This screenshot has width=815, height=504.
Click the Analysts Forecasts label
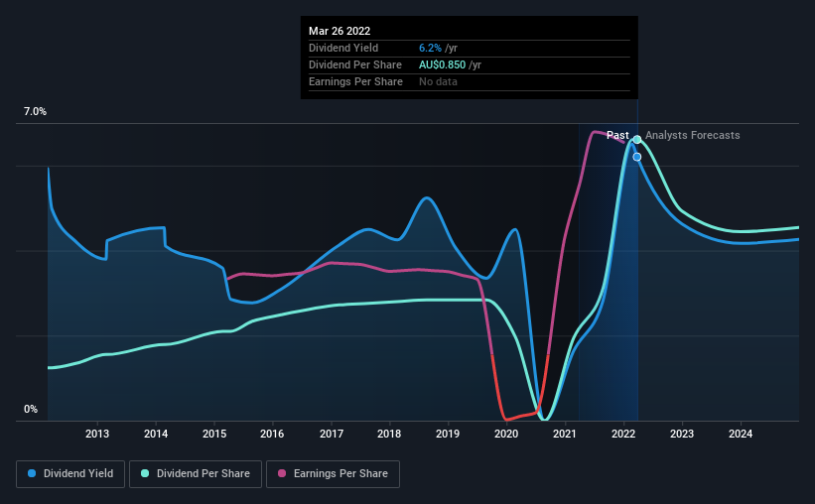point(692,135)
